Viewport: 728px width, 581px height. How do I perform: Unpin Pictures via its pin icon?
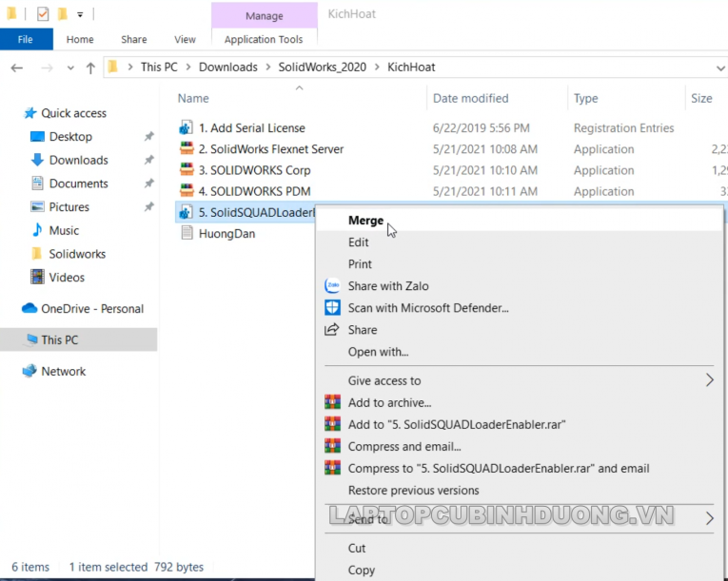tap(148, 206)
